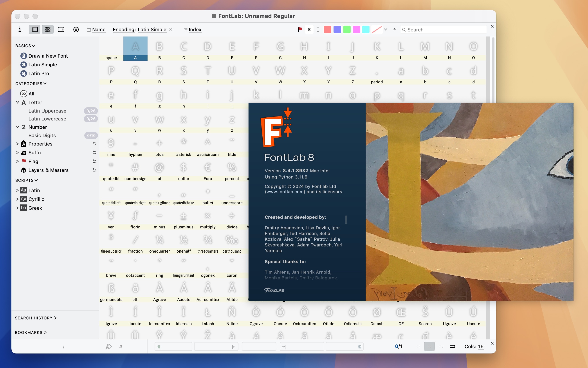Toggle the glyph cells grid view button
The height and width of the screenshot is (368, 588).
coord(48,29)
